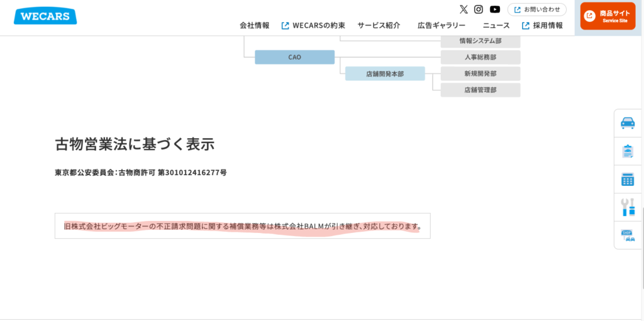644x321 pixels.
Task: Open the YouTube social icon
Action: (x=495, y=9)
